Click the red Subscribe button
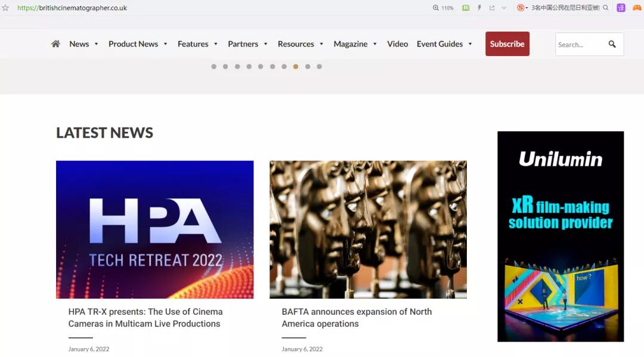 [507, 44]
